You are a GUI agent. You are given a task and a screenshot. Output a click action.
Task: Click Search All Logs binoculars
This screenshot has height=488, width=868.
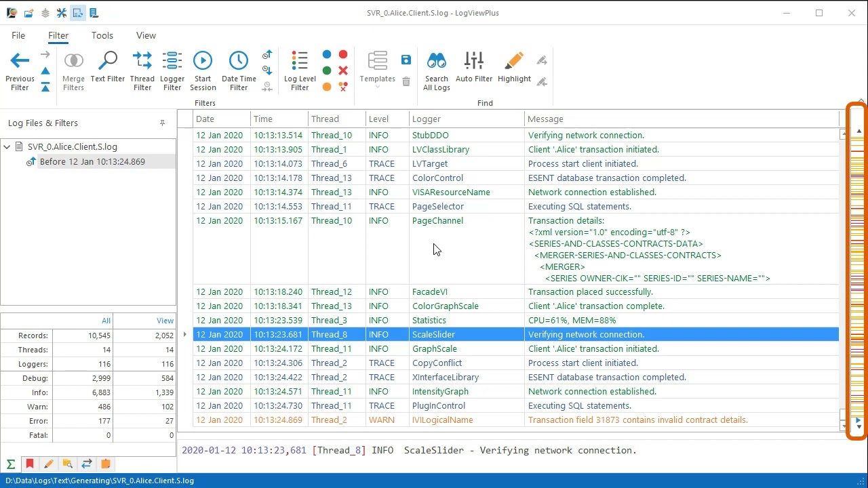click(x=437, y=71)
